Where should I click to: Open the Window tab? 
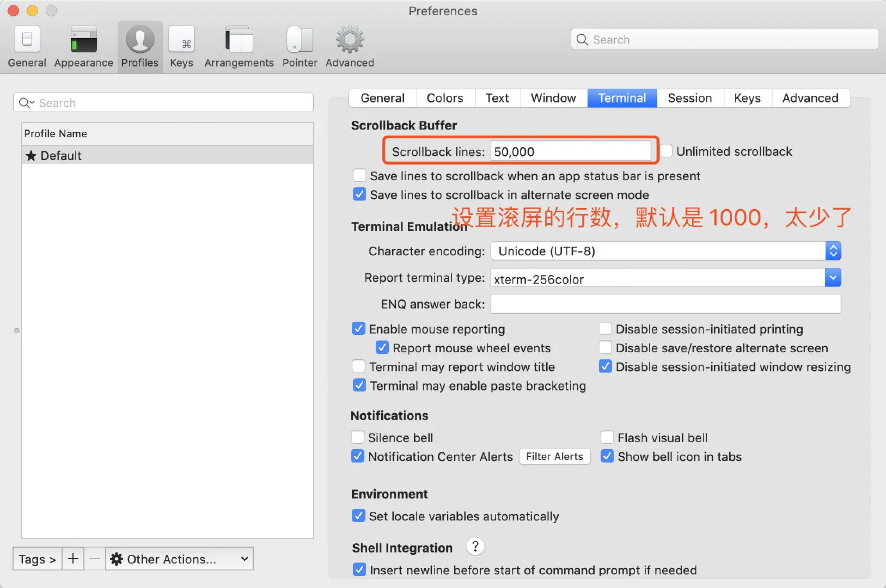(553, 98)
